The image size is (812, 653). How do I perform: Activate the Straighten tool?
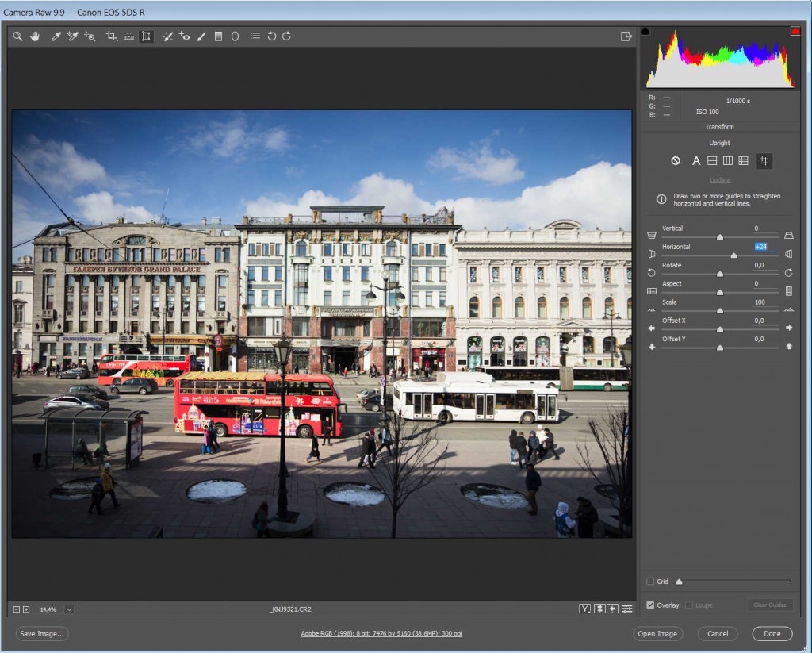[128, 36]
